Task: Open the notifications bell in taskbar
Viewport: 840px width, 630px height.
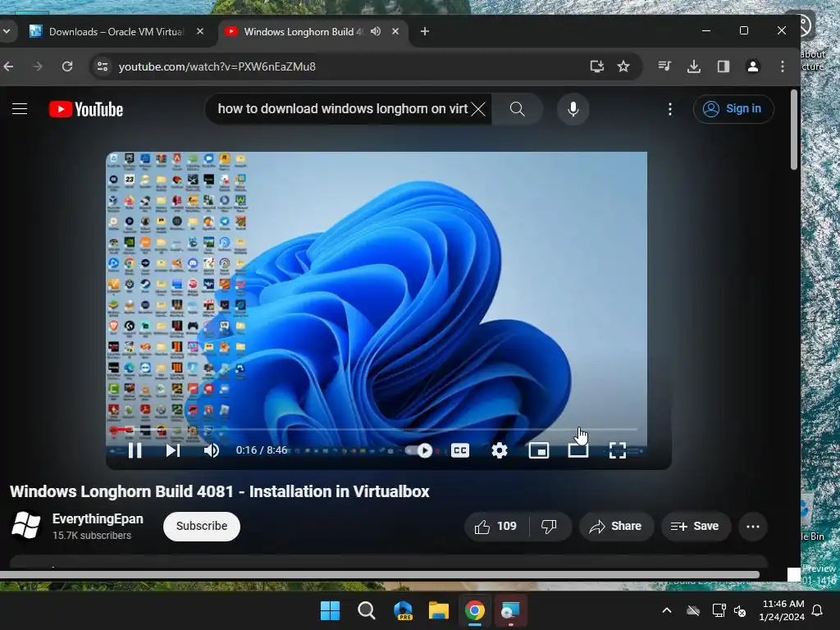Action: 818,610
